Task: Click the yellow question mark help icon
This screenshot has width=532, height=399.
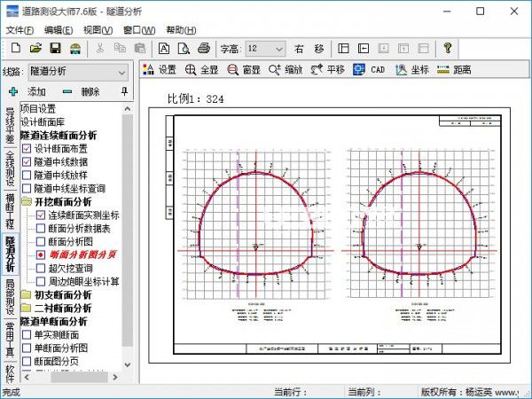Action: 448,48
